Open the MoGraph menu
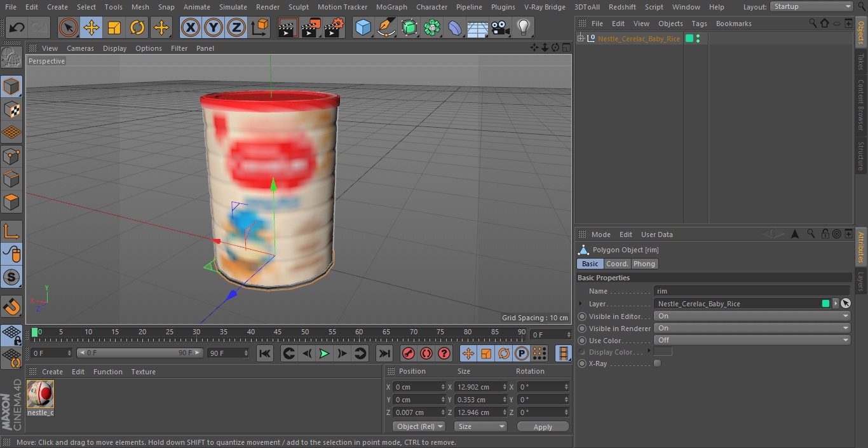This screenshot has height=448, width=868. pyautogui.click(x=391, y=7)
